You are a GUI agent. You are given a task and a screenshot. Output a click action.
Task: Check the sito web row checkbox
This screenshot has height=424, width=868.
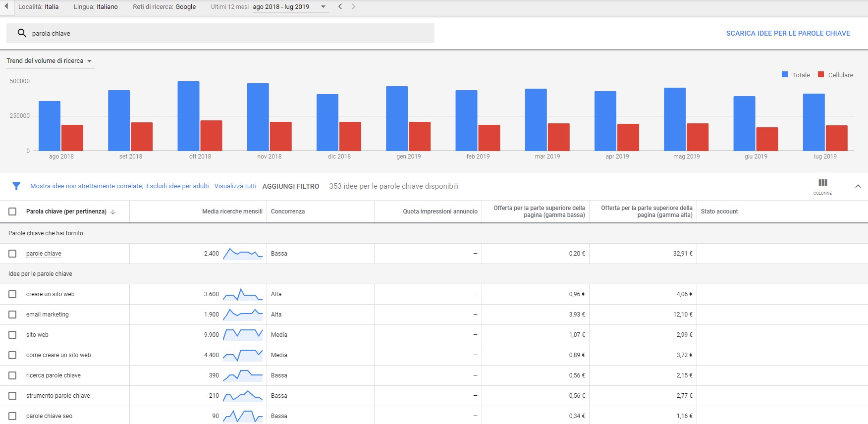point(12,335)
